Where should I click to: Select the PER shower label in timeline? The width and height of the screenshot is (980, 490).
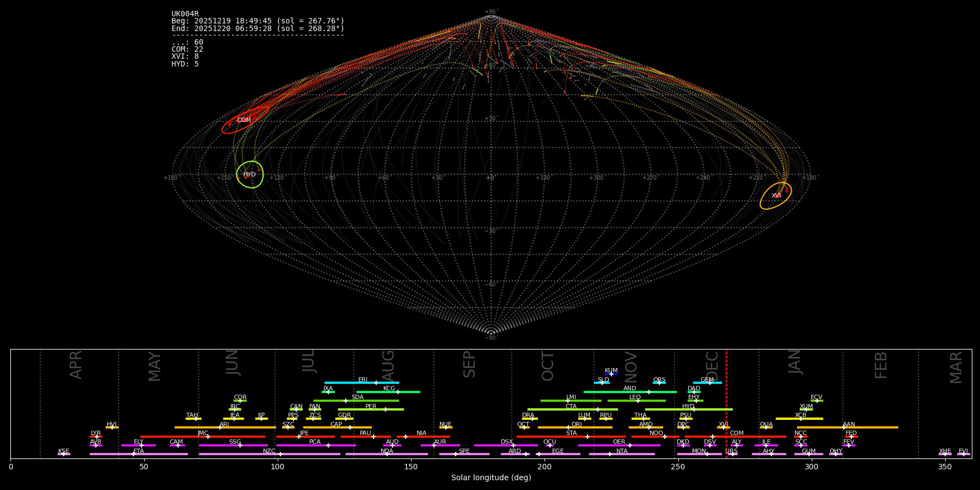click(371, 407)
